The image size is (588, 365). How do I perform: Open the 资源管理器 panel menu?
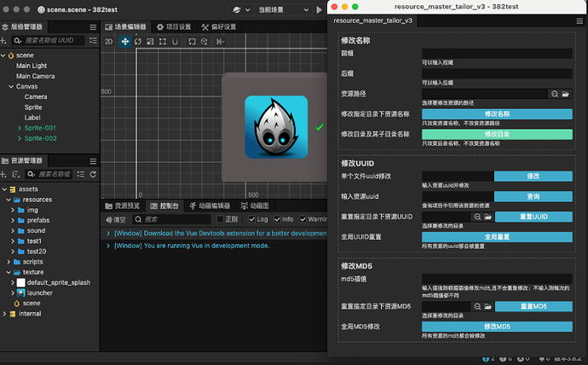[93, 161]
